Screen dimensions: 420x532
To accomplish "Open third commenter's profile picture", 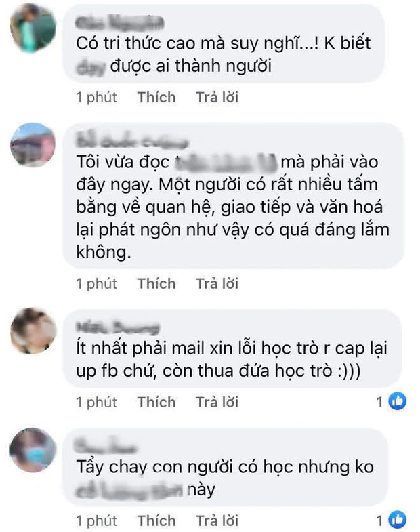I will 33,331.
